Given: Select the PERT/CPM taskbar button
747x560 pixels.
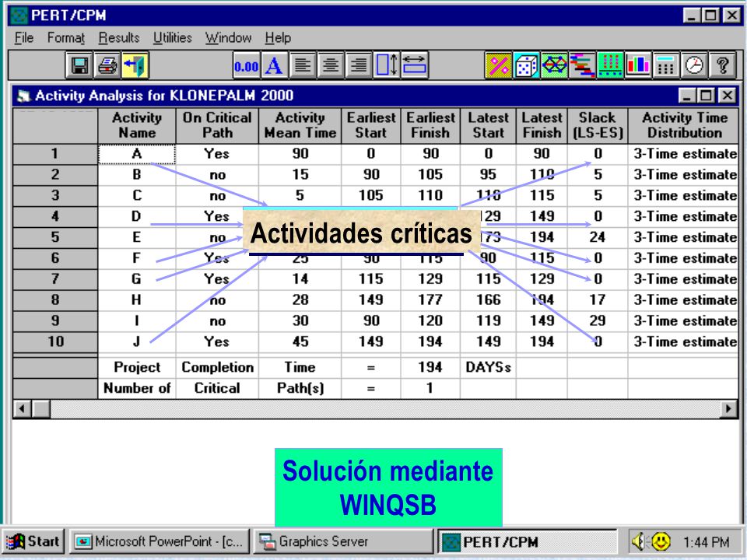Looking at the screenshot, I should pos(528,541).
